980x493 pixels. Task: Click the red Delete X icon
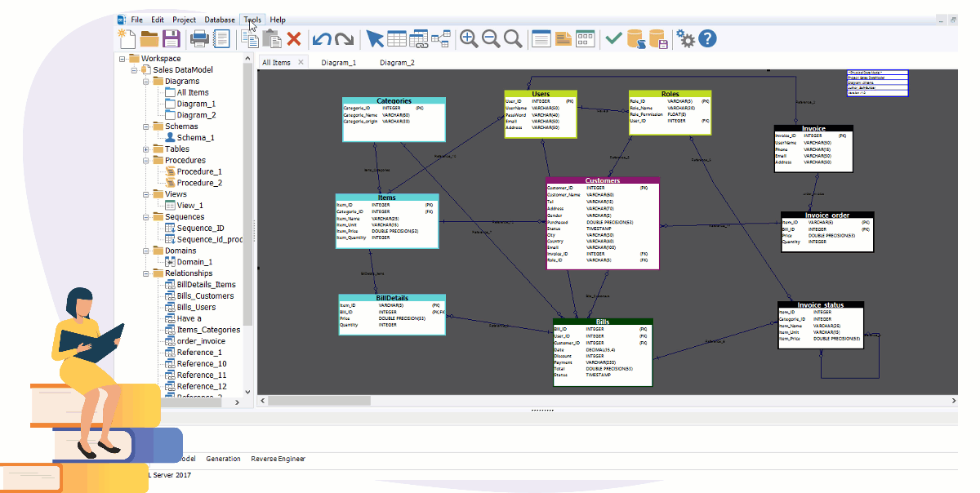pyautogui.click(x=294, y=38)
